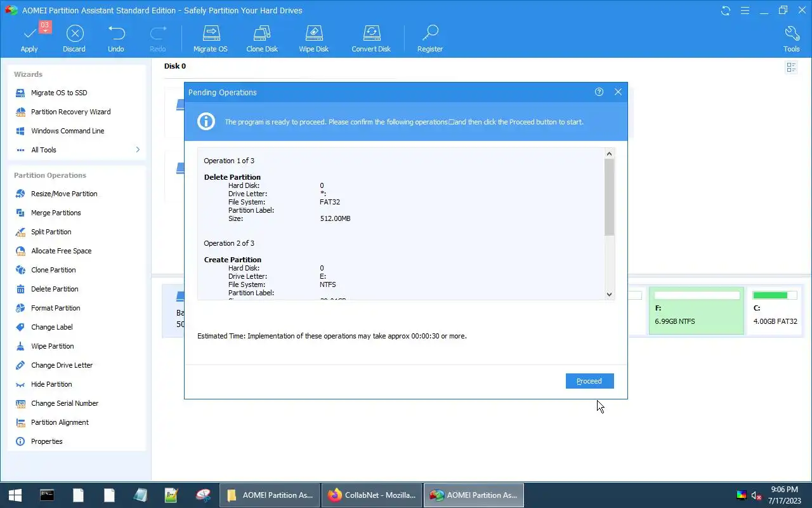Toggle the disk view layout icon

791,67
